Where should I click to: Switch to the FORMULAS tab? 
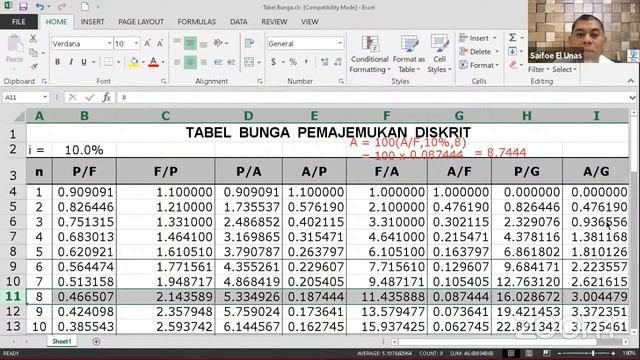click(x=196, y=22)
